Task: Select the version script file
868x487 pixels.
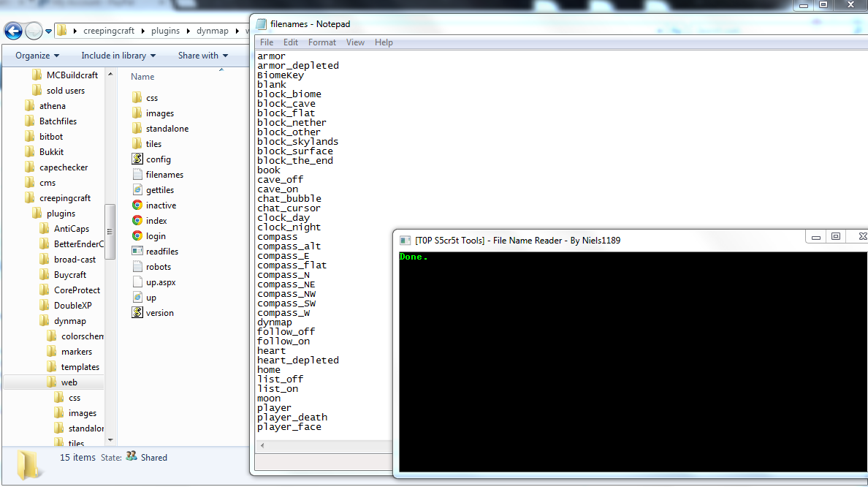Action: tap(153, 313)
